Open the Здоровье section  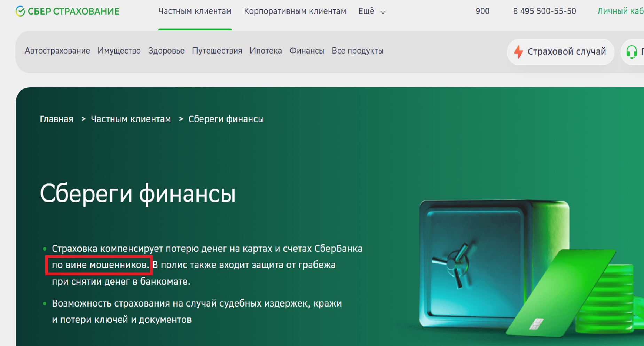[166, 51]
